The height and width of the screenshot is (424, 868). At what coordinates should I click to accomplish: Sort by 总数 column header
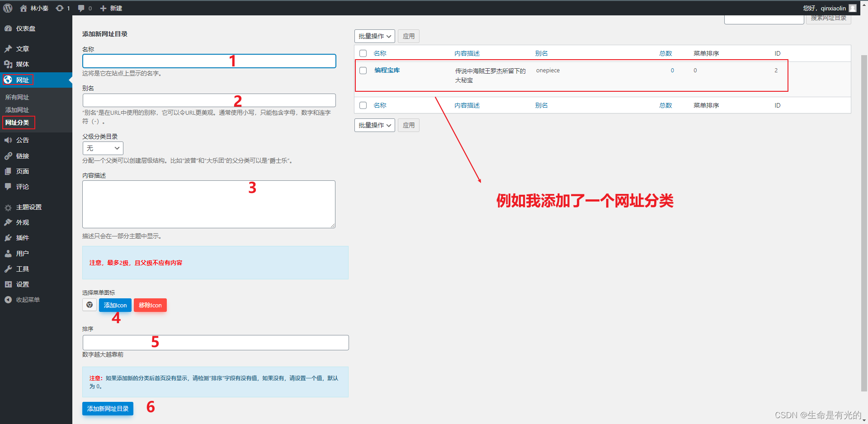[665, 53]
